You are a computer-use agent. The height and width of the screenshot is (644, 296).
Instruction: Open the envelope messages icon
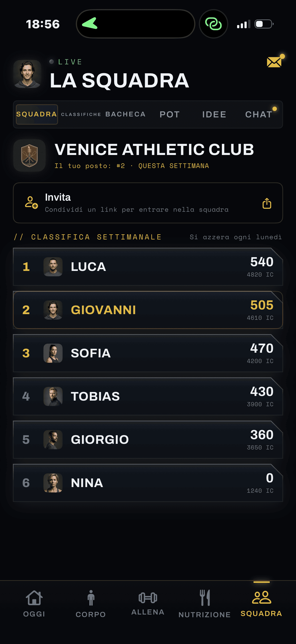(274, 62)
